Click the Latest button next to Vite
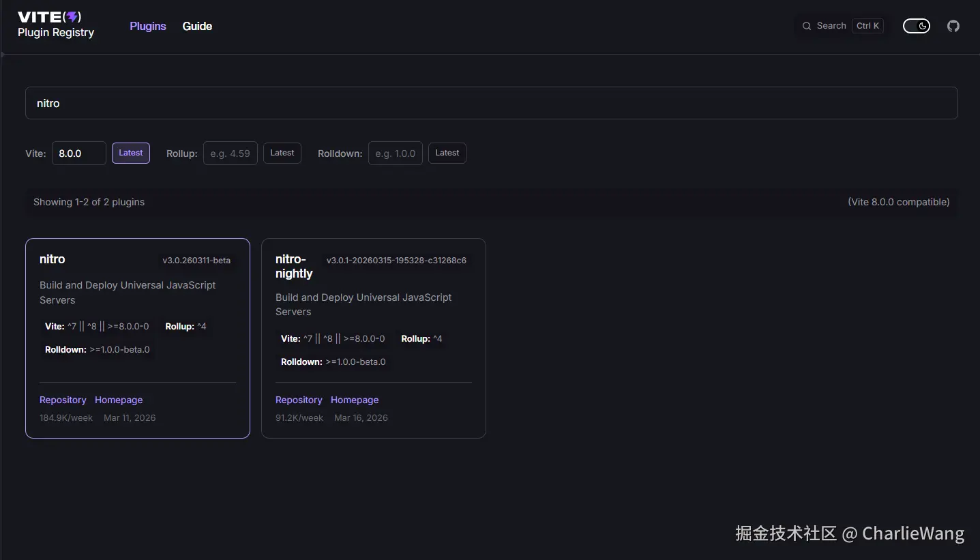The height and width of the screenshot is (560, 980). coord(131,153)
